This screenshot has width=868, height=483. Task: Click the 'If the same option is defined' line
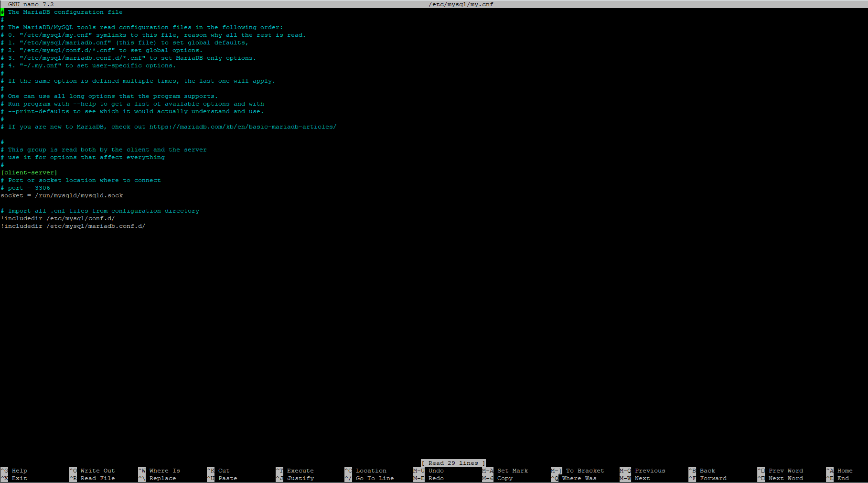(x=138, y=81)
